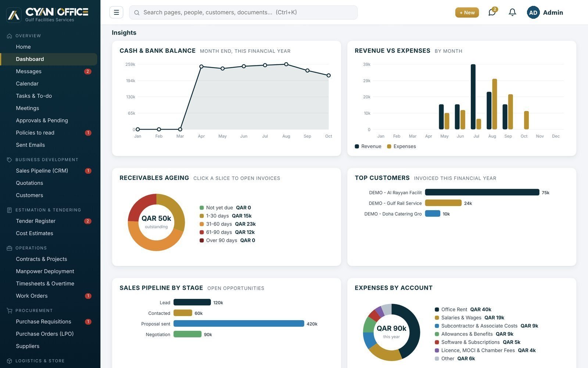Open Sales Pipeline (CRM)
588x368 pixels.
pyautogui.click(x=49, y=171)
